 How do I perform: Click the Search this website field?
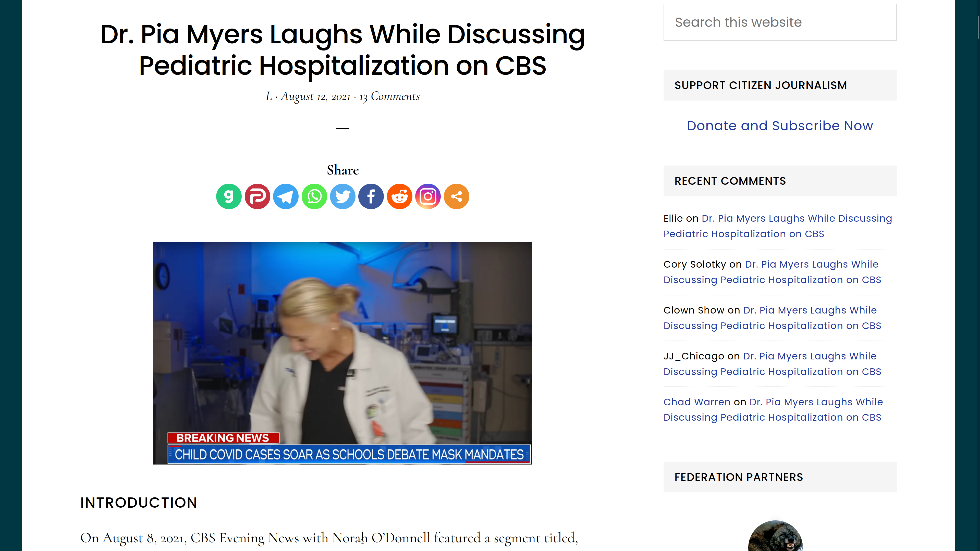point(780,22)
